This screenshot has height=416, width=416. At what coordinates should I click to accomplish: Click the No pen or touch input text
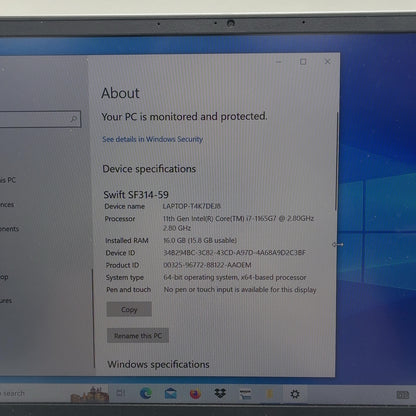click(240, 290)
